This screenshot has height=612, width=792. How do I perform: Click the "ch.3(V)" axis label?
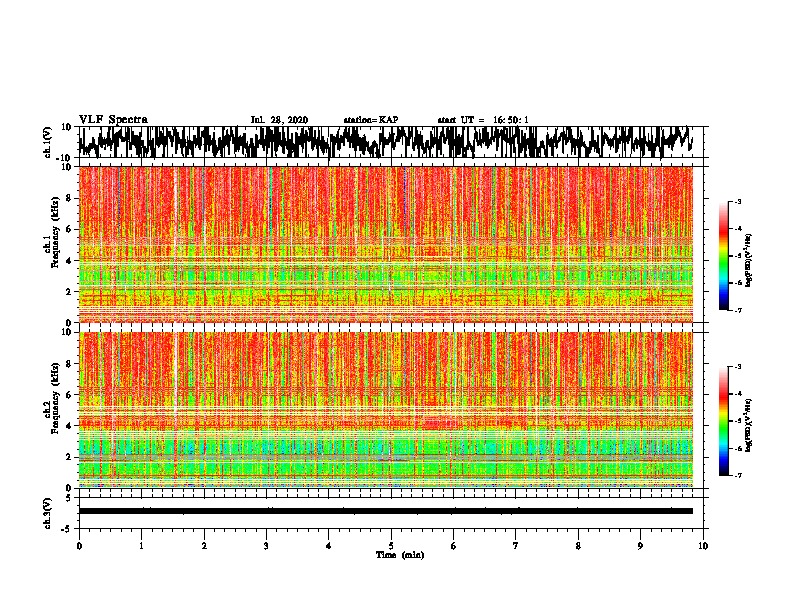point(47,513)
